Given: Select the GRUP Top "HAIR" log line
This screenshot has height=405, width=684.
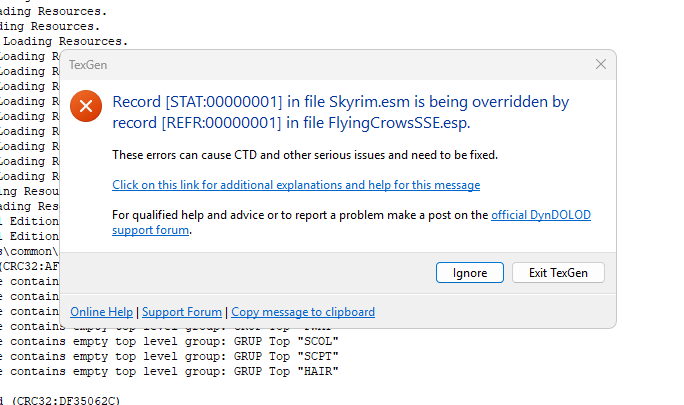Looking at the screenshot, I should point(170,371).
